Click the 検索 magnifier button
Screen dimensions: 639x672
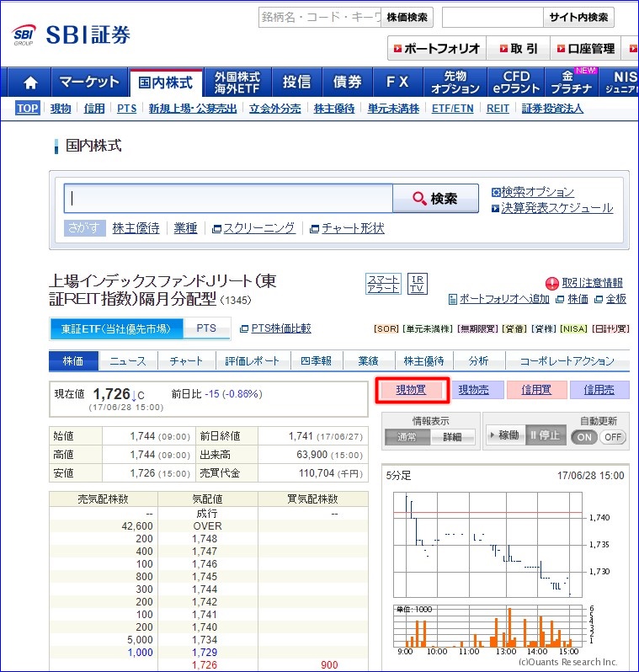[435, 199]
